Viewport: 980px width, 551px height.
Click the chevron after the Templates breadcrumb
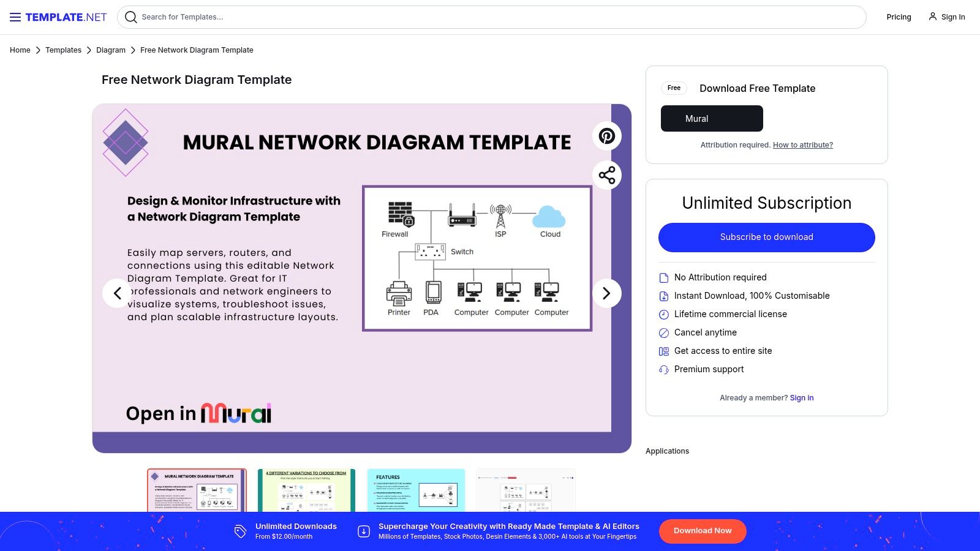[89, 50]
